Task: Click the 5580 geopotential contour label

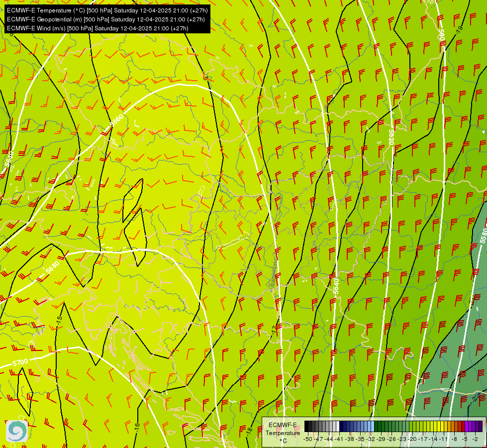Action: pyautogui.click(x=484, y=235)
